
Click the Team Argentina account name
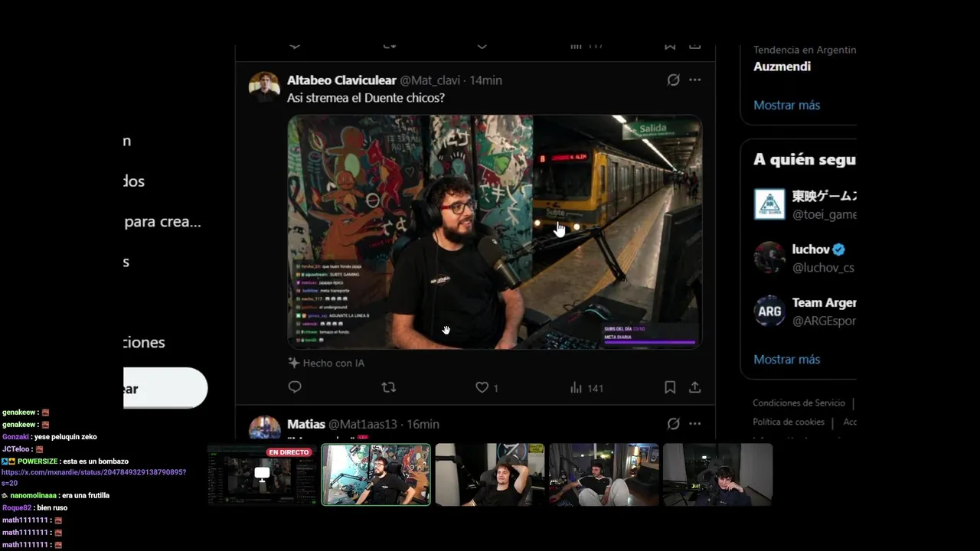coord(824,303)
